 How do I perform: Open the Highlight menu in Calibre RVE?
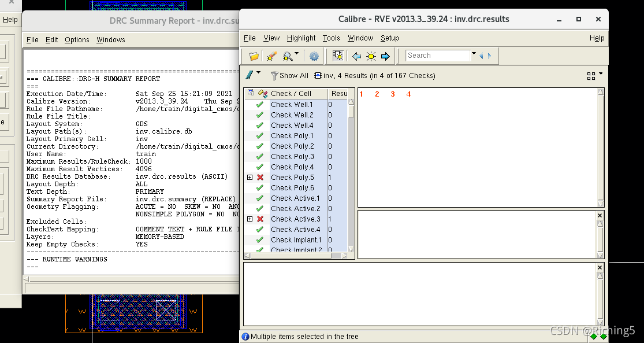click(301, 38)
